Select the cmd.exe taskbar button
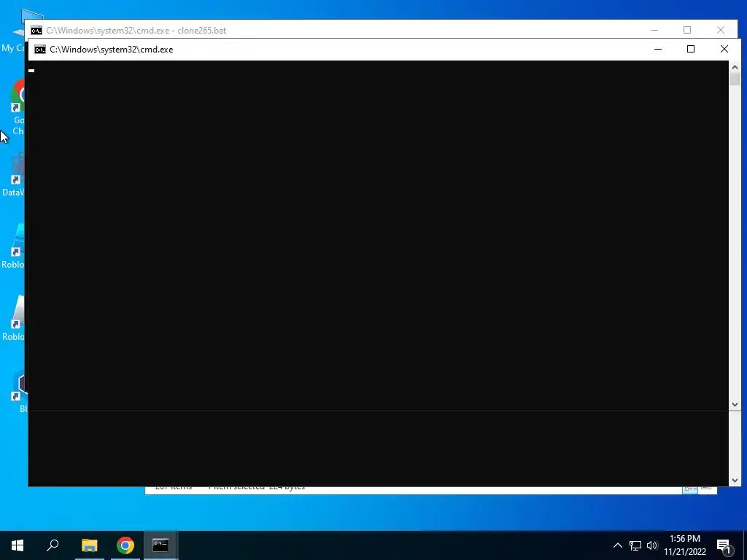Screen dimensions: 747x560 point(160,545)
